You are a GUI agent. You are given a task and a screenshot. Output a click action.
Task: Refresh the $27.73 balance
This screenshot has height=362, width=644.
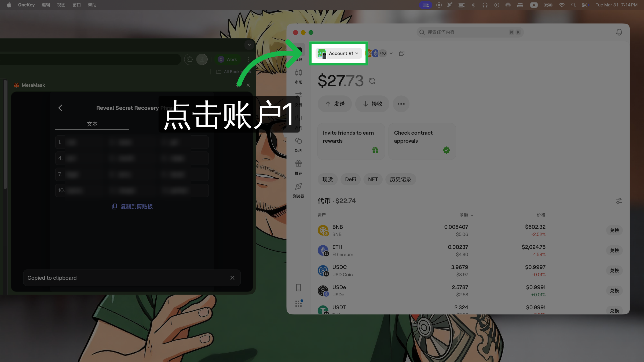click(x=372, y=81)
